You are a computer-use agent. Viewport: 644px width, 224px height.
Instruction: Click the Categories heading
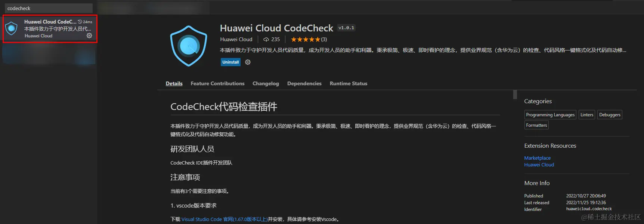(538, 101)
